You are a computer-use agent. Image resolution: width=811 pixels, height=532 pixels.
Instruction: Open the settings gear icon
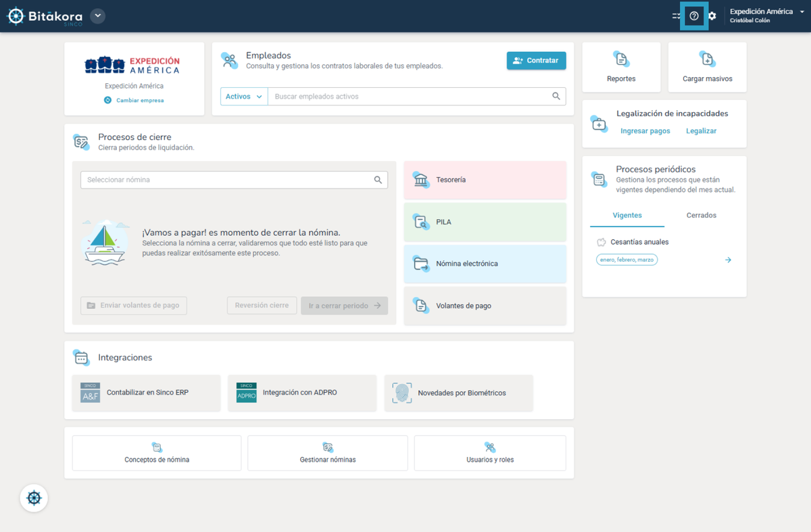tap(712, 16)
